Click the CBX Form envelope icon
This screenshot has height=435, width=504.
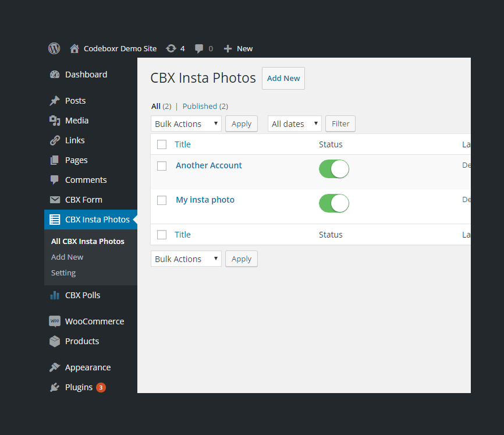click(x=55, y=200)
